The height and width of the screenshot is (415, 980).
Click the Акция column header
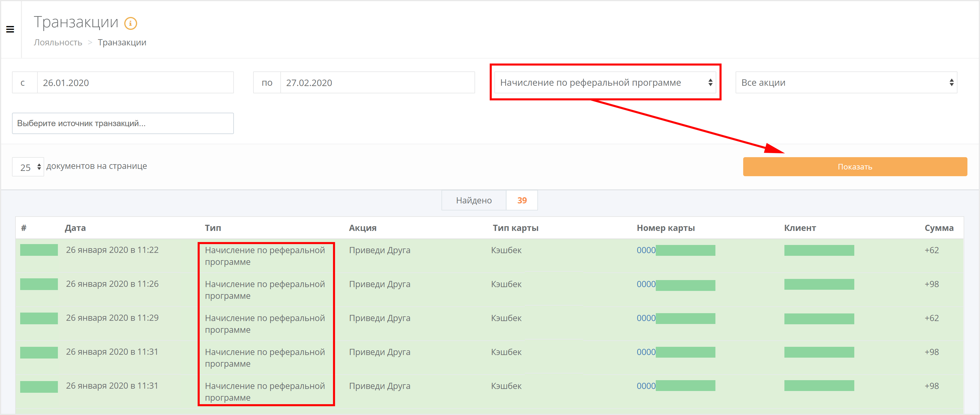[x=363, y=228]
